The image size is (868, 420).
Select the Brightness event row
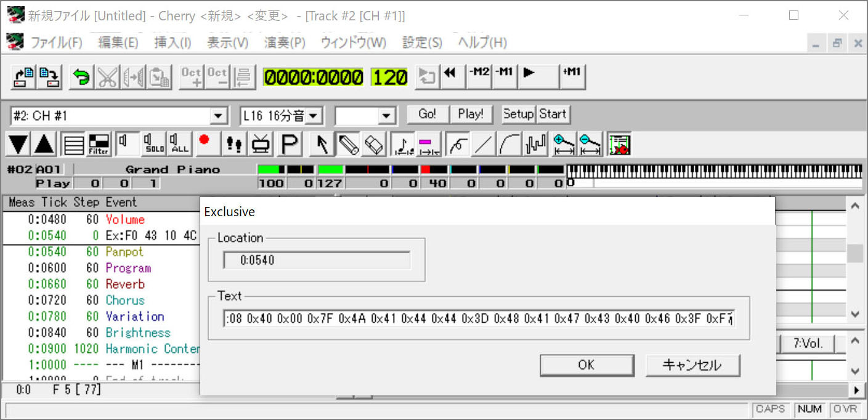coord(102,333)
